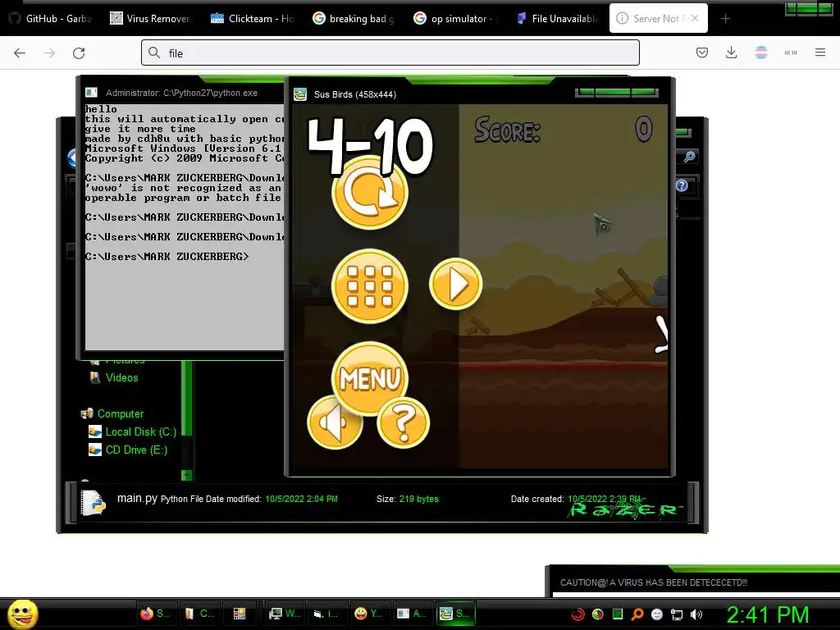This screenshot has width=840, height=630.
Task: Click the date modified value 10/5/2022 2:04 PM
Action: 301,499
